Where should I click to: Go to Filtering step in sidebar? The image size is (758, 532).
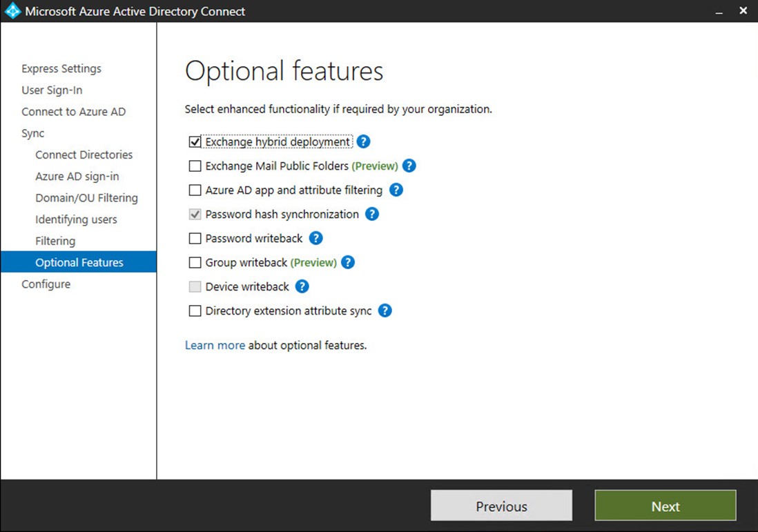tap(55, 241)
